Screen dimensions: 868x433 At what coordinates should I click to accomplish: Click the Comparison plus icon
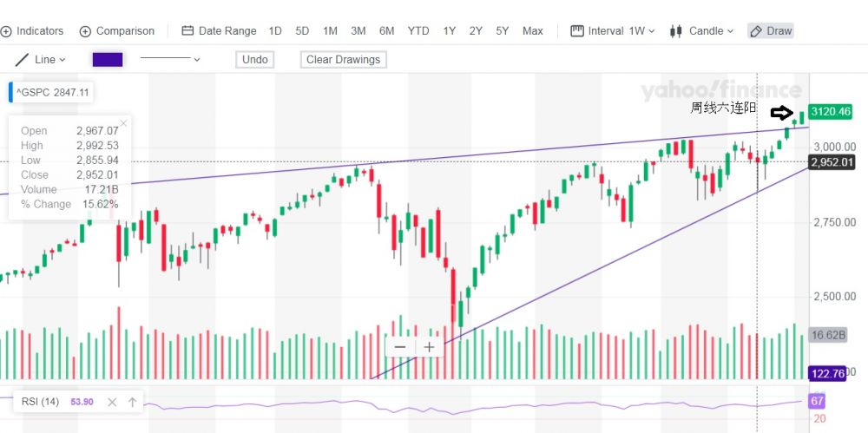point(85,31)
